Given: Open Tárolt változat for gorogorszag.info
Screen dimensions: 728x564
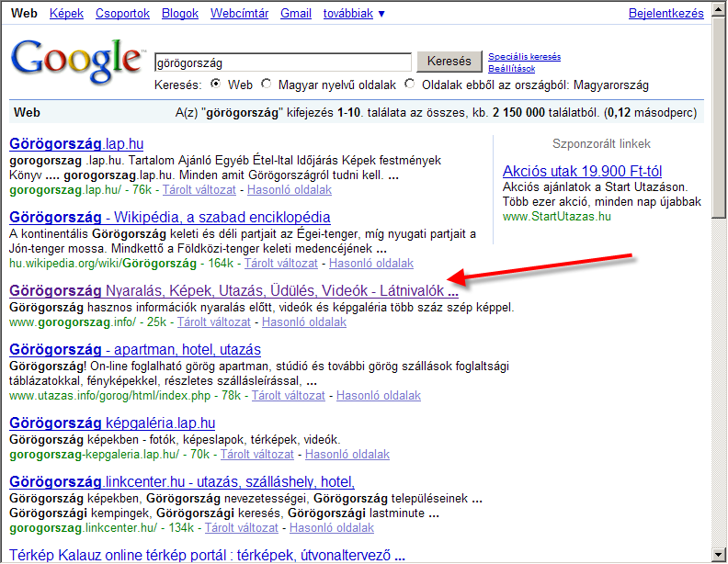Looking at the screenshot, I should point(213,321).
